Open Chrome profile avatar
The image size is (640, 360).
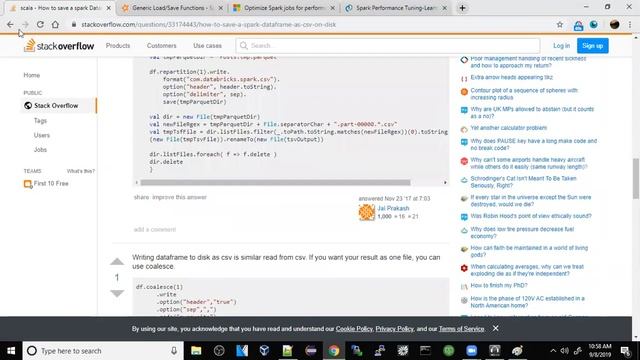pyautogui.click(x=614, y=24)
